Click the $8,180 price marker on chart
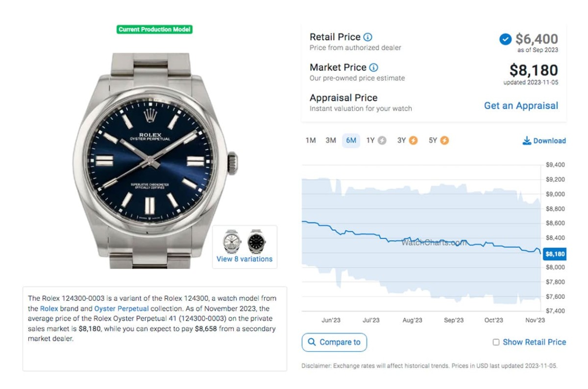The height and width of the screenshot is (389, 588). point(555,254)
